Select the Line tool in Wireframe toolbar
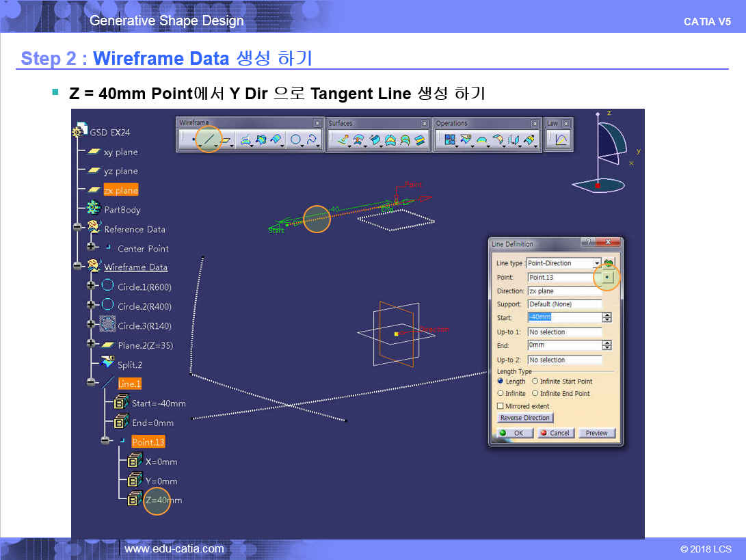Screen dimensions: 746x560 pos(210,139)
